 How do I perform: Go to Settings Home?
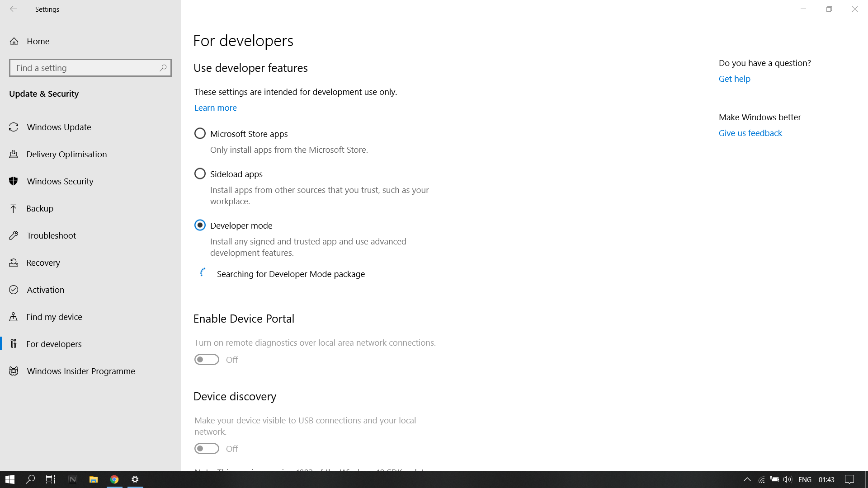(x=90, y=41)
